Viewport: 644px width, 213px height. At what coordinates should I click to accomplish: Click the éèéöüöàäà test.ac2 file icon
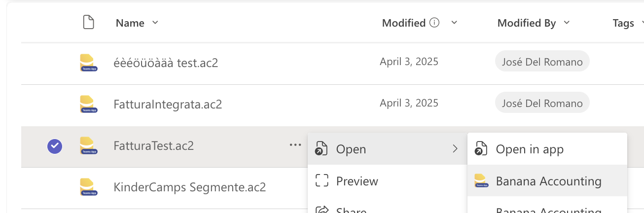click(x=88, y=63)
